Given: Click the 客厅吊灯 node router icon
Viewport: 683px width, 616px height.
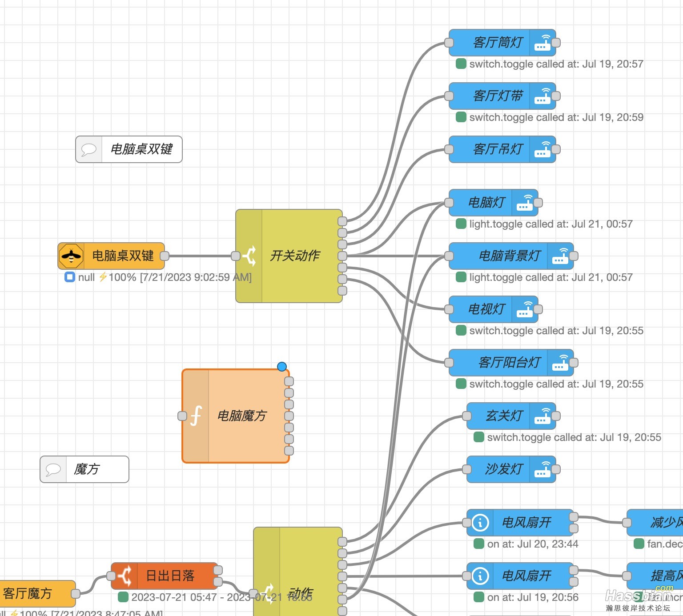Looking at the screenshot, I should point(542,149).
